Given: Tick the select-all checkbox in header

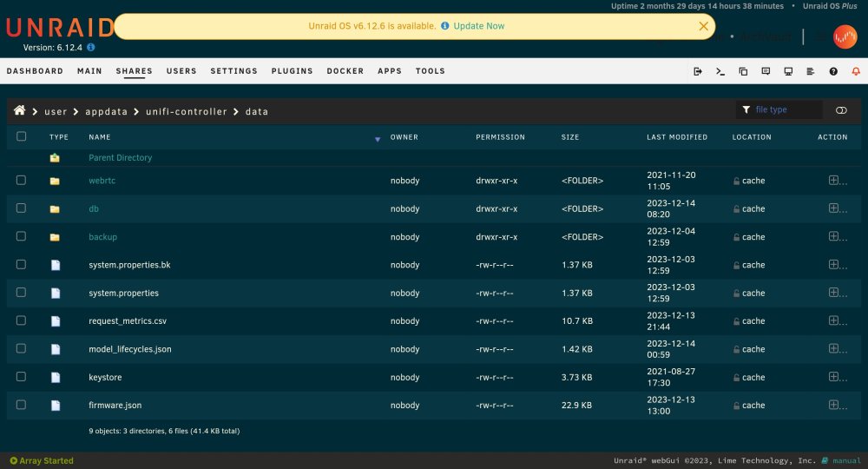Looking at the screenshot, I should (x=21, y=136).
